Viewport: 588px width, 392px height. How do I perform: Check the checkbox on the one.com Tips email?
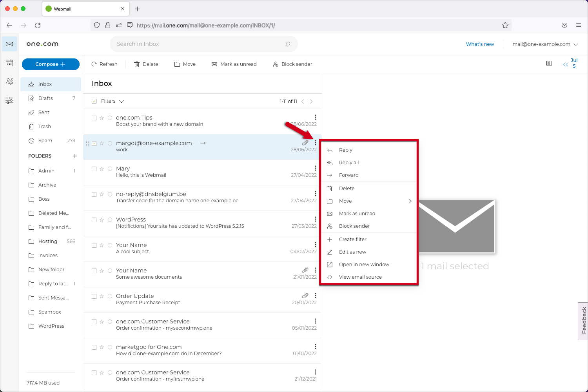tap(94, 118)
